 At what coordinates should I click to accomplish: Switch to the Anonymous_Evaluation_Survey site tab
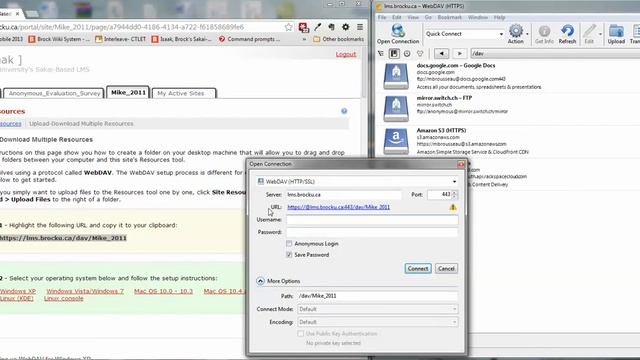tap(54, 93)
